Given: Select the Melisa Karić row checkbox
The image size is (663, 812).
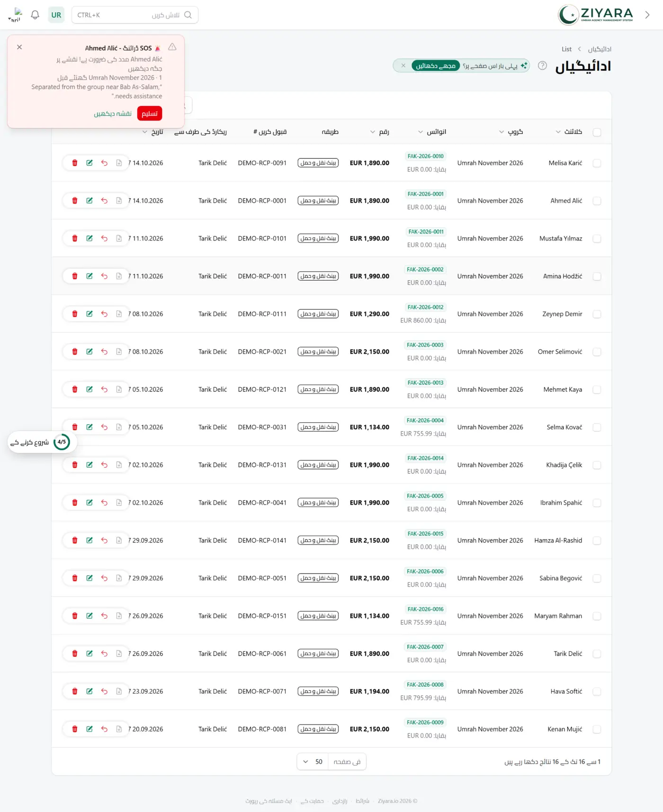Looking at the screenshot, I should pos(597,163).
